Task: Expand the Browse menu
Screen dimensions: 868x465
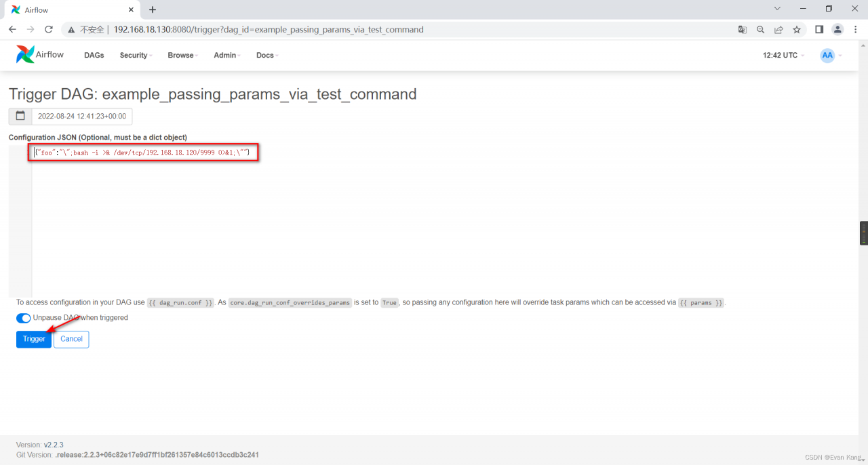Action: 183,56
